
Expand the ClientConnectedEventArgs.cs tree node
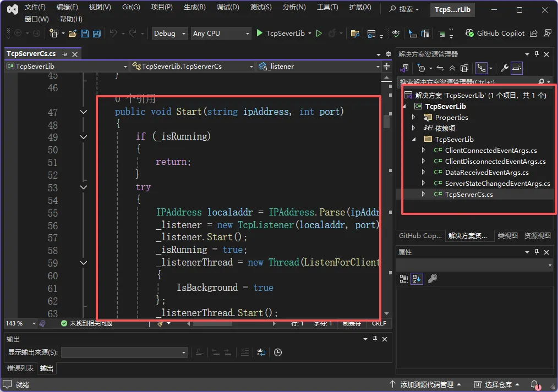423,150
